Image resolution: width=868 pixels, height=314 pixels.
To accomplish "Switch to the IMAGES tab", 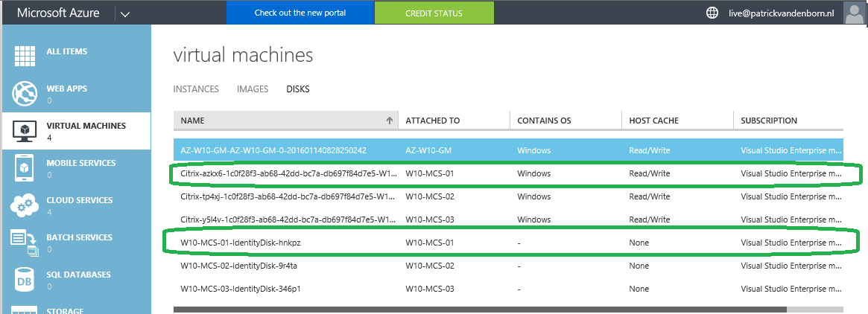I will click(x=253, y=89).
